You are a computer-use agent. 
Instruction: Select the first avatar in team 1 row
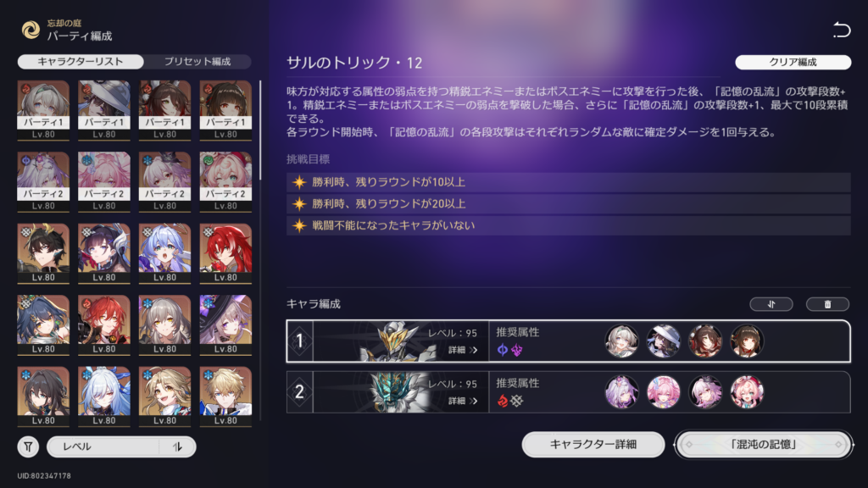tap(621, 341)
